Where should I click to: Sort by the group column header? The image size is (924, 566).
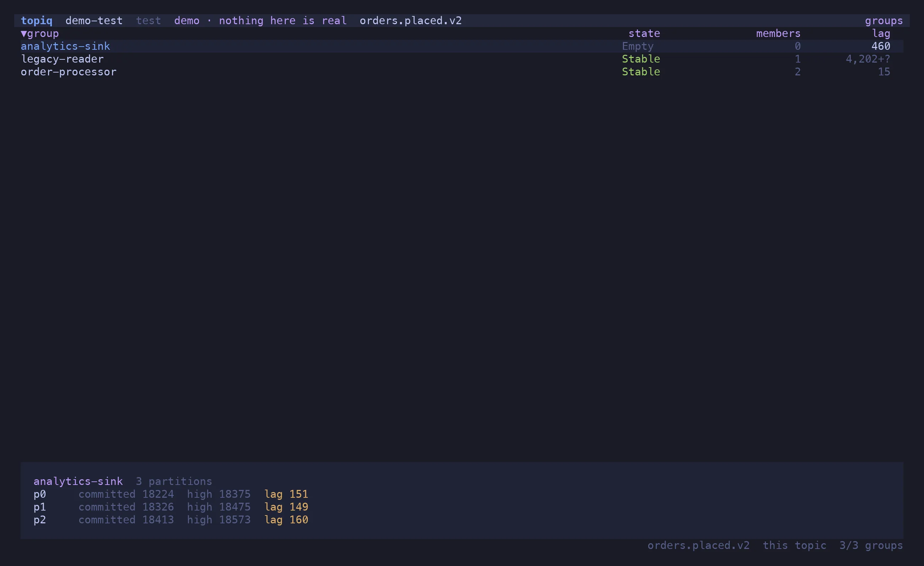click(x=40, y=33)
